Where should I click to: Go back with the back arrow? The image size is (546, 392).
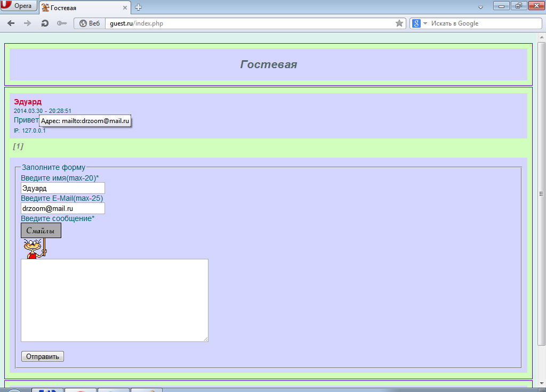click(11, 23)
